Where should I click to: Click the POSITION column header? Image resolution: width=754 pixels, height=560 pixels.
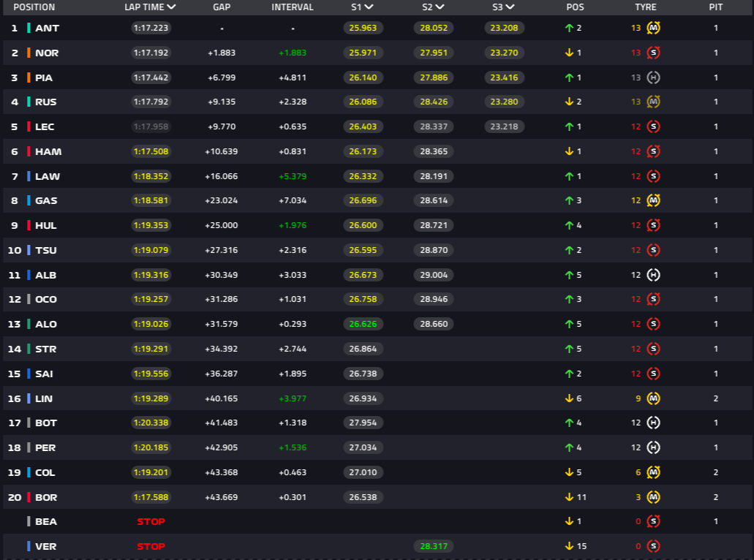coord(34,7)
